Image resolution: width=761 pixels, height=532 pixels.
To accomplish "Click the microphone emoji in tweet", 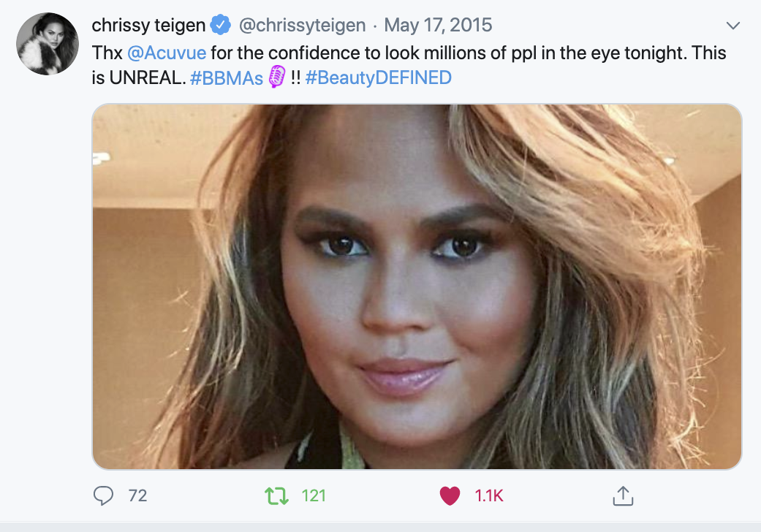I will (x=276, y=77).
